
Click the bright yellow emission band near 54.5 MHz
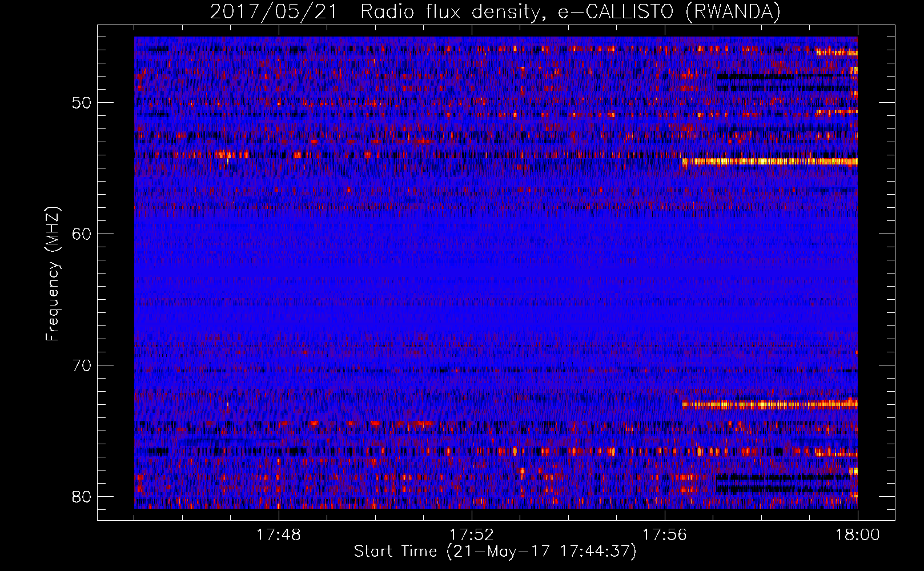[x=770, y=162]
